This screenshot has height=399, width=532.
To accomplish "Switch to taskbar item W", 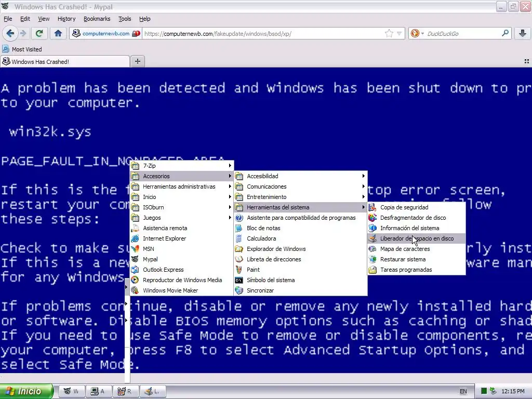I will (71, 391).
